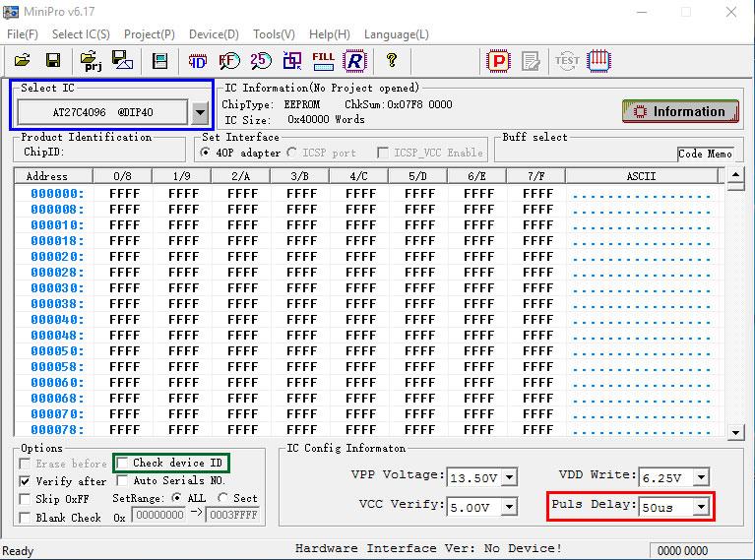Read the chip with the R icon

355,61
